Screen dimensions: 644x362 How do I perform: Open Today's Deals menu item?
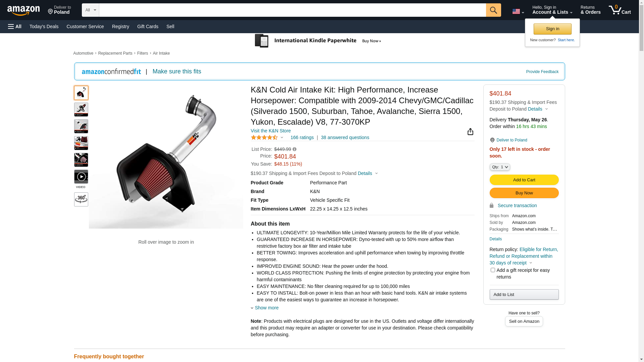click(x=44, y=26)
